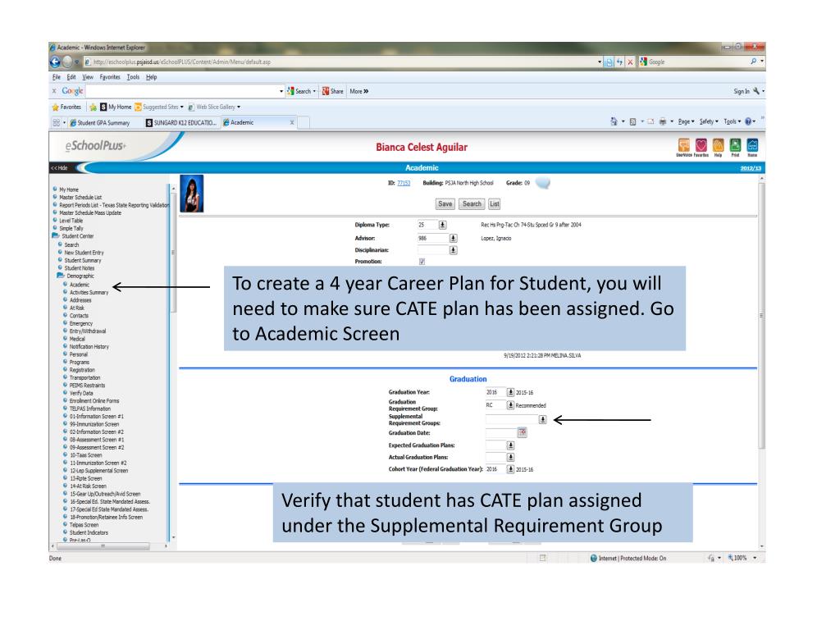The height and width of the screenshot is (630, 840).
Task: Open the Safety menu in command bar
Action: click(x=709, y=121)
